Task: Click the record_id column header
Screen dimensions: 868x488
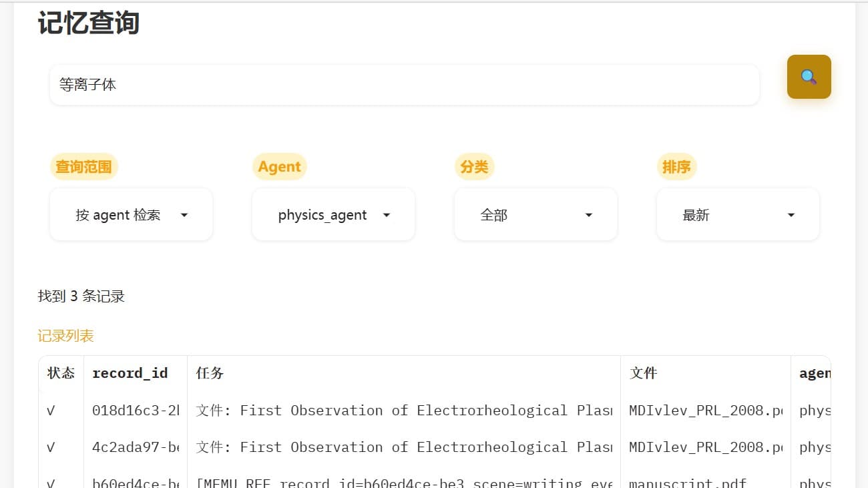Action: tap(130, 373)
